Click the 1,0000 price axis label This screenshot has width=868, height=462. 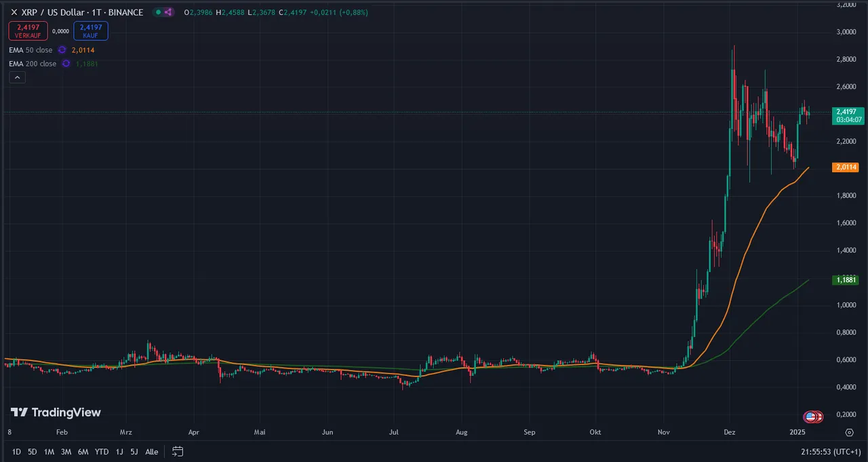pos(846,305)
